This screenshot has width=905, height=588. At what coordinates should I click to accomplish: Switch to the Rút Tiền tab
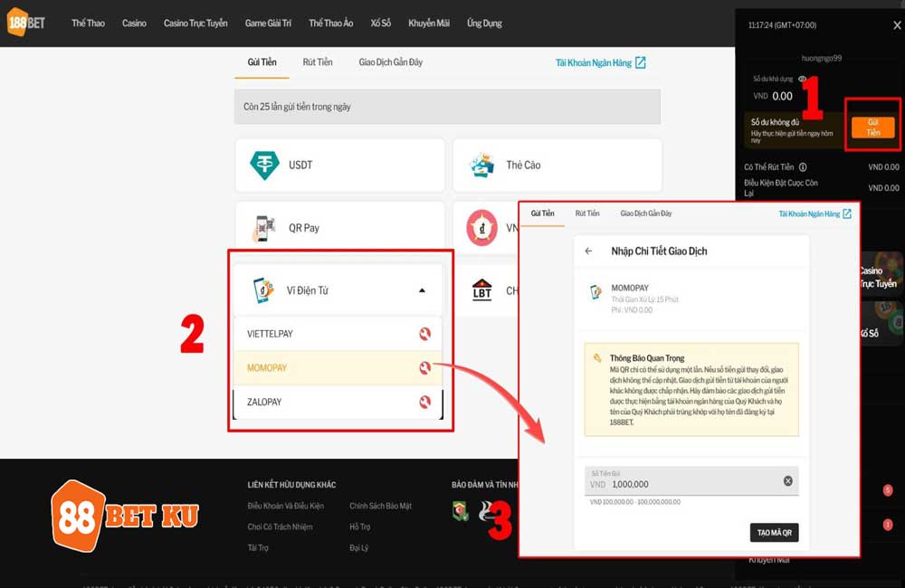318,62
